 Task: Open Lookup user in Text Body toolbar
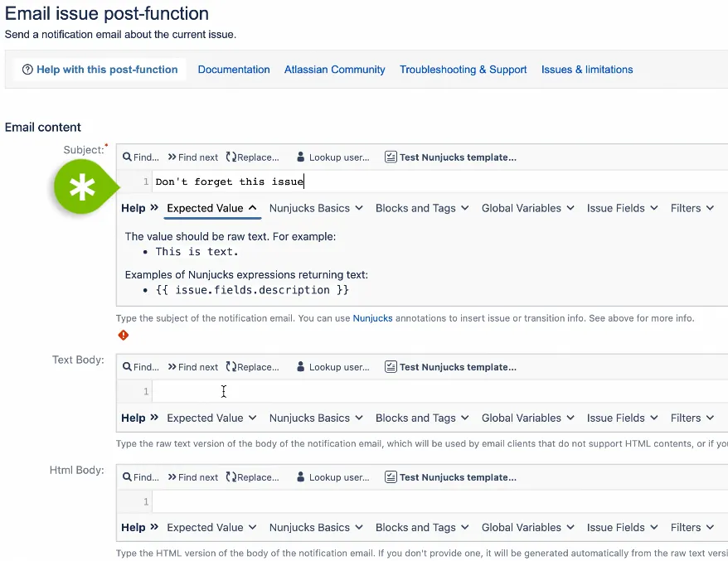[x=332, y=367]
